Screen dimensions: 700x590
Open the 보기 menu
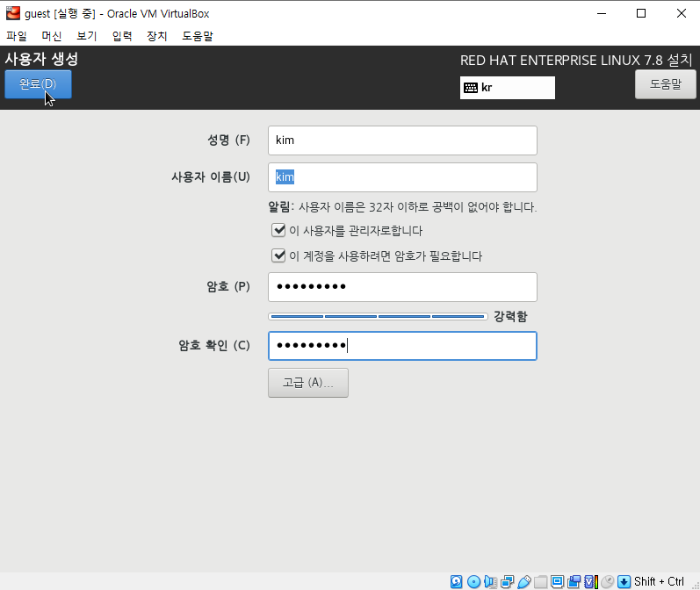pos(87,36)
